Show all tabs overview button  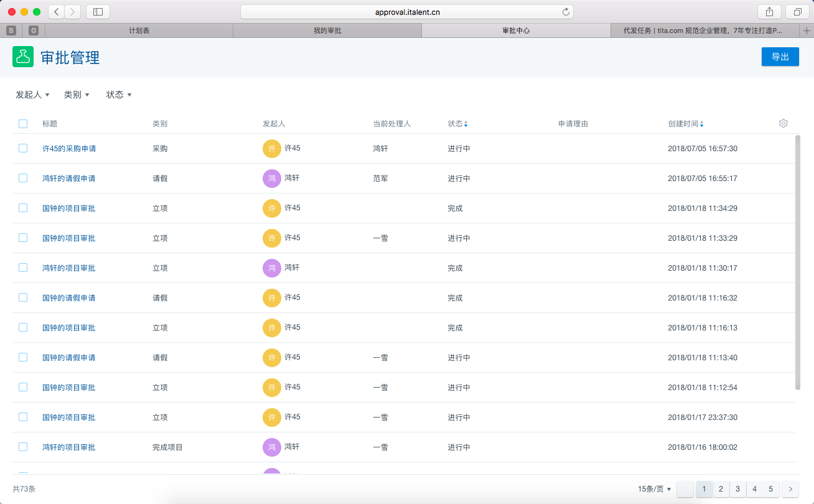[797, 11]
